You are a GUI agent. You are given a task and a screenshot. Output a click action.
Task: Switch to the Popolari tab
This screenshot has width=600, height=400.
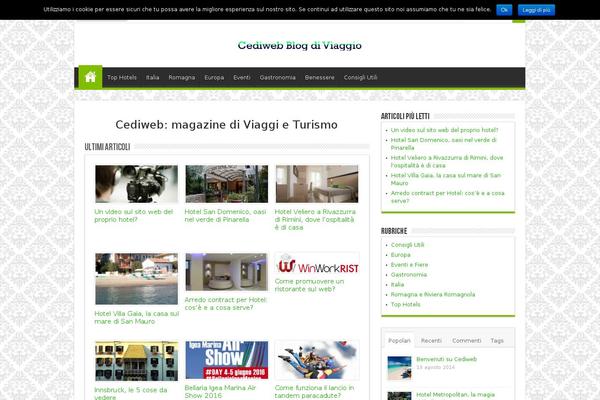click(399, 340)
